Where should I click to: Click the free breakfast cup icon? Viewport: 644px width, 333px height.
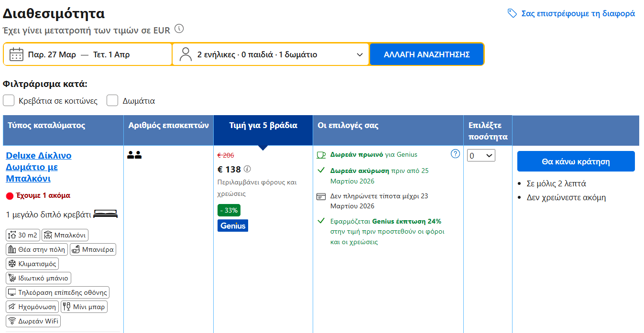(321, 155)
